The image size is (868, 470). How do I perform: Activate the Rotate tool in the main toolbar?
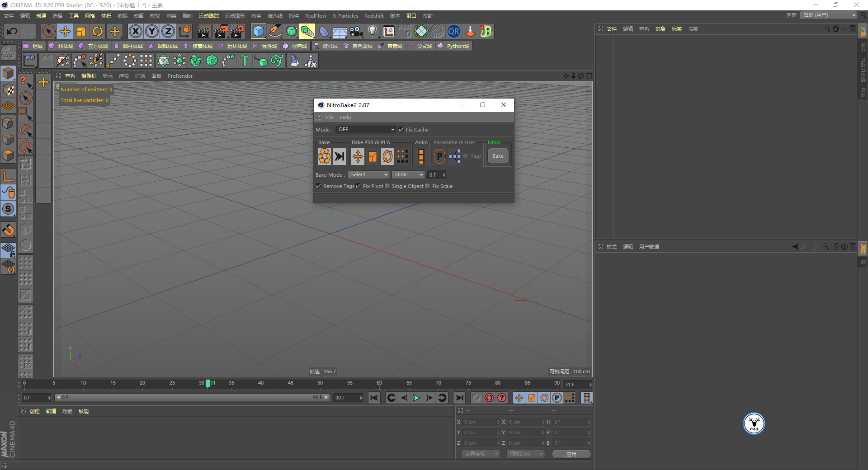coord(98,31)
